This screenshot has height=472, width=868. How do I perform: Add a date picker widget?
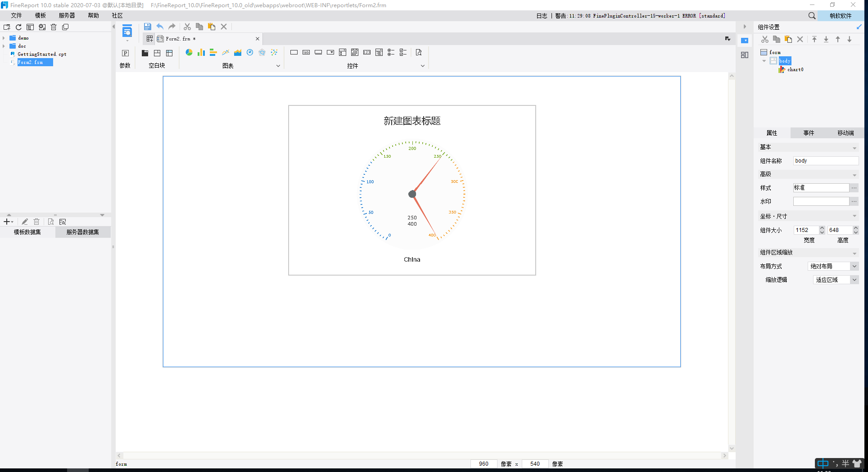[x=355, y=53]
